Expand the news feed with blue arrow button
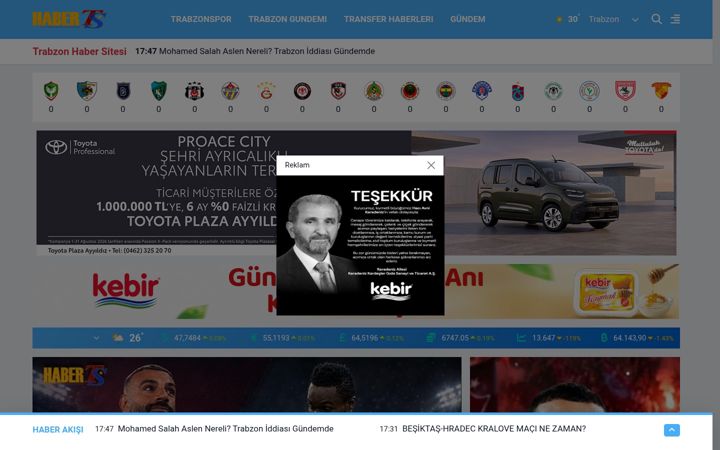 (x=672, y=430)
